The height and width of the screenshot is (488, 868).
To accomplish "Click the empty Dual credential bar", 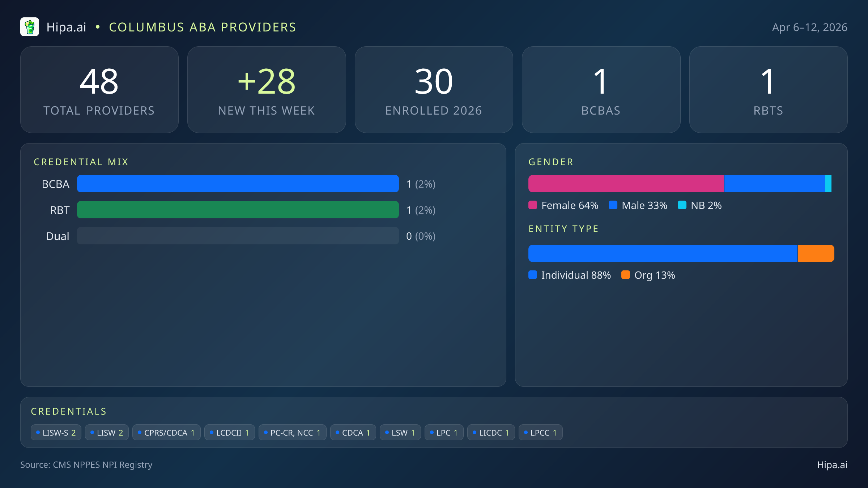I will pos(238,236).
